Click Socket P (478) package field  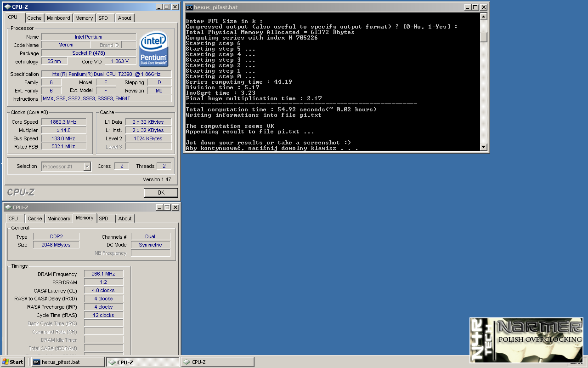point(89,53)
